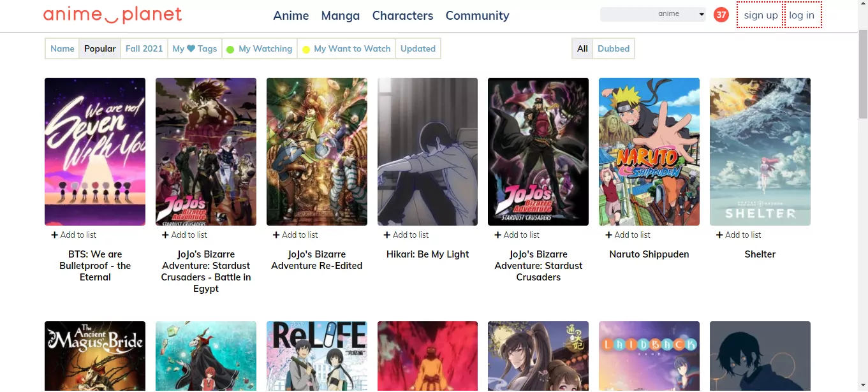Open Naruto Shippuden title link

pos(649,254)
